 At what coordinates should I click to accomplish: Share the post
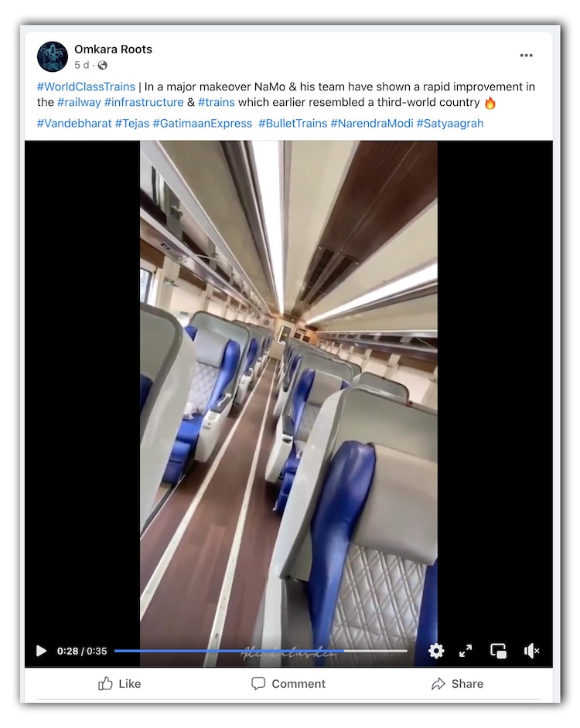coord(457,683)
